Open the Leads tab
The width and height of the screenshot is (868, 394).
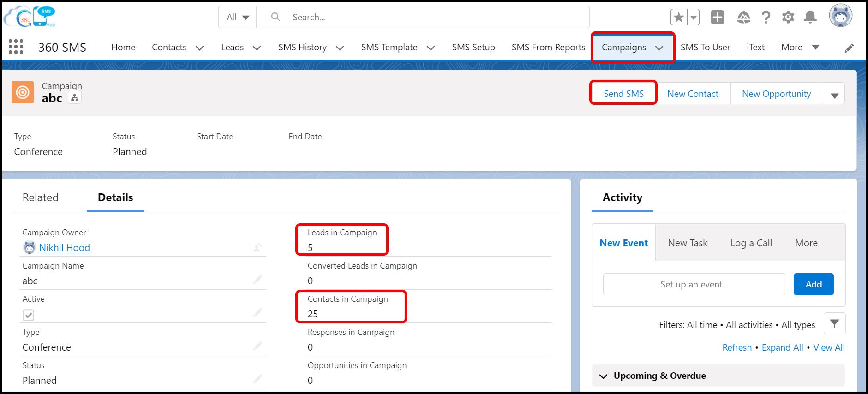233,47
